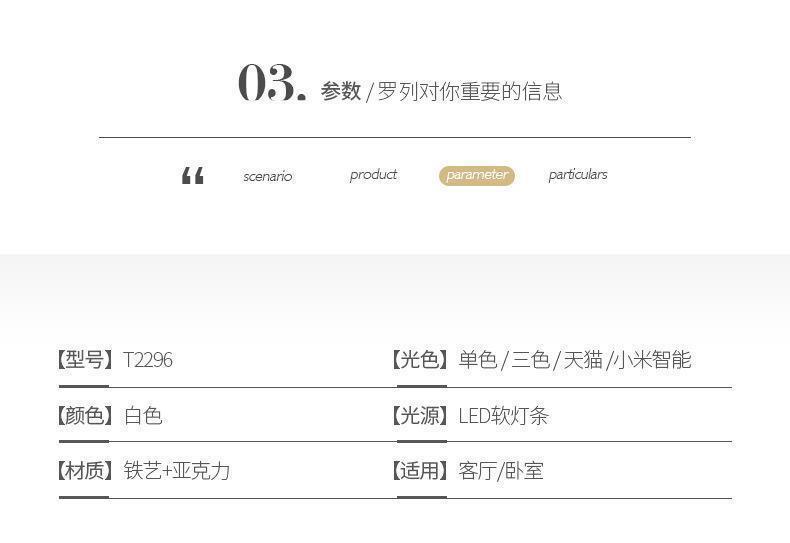The width and height of the screenshot is (790, 543).
Task: Click the large 03. section number
Action: (271, 84)
